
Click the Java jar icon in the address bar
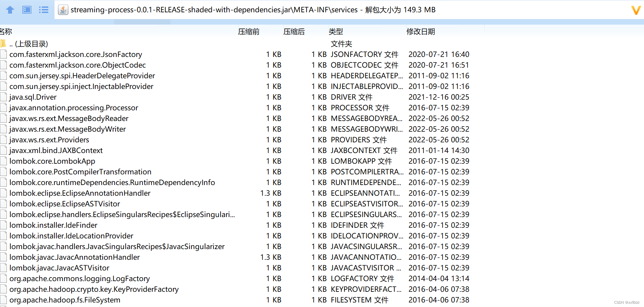coord(63,10)
